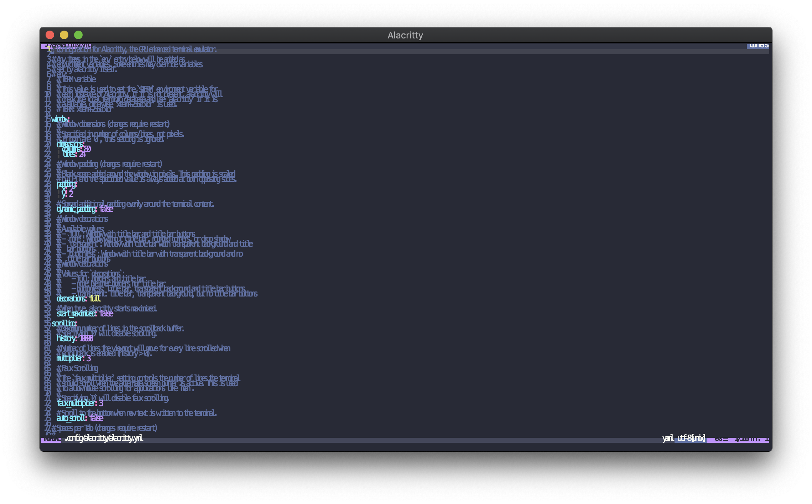Click the Alacritty window title
Screen dimensions: 812x504
click(405, 35)
